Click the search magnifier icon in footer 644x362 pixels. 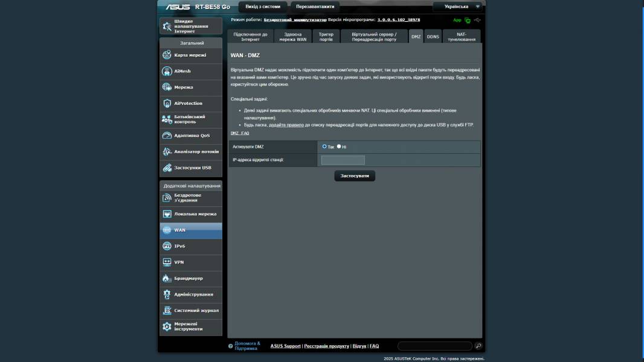pyautogui.click(x=478, y=346)
